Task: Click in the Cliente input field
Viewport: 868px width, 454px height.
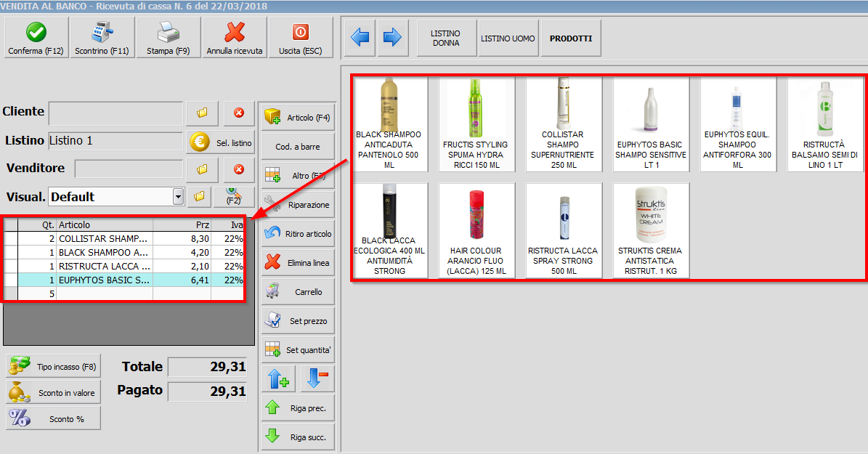Action: coord(115,113)
